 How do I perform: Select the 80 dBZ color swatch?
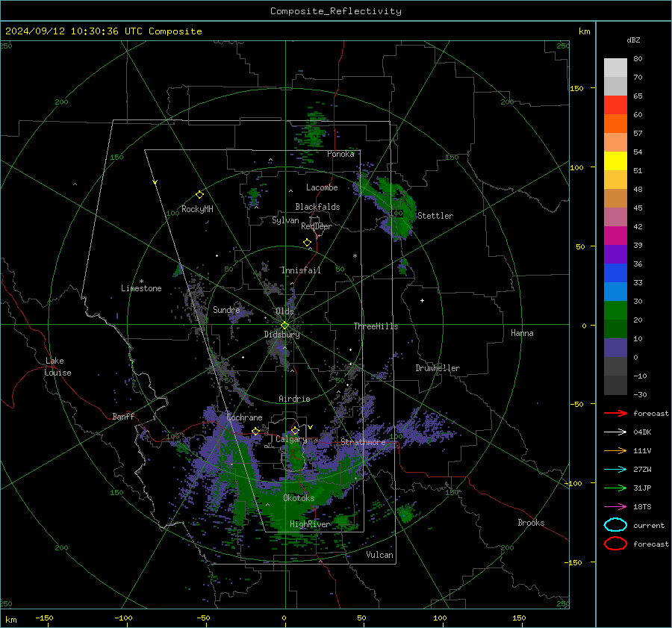[615, 67]
